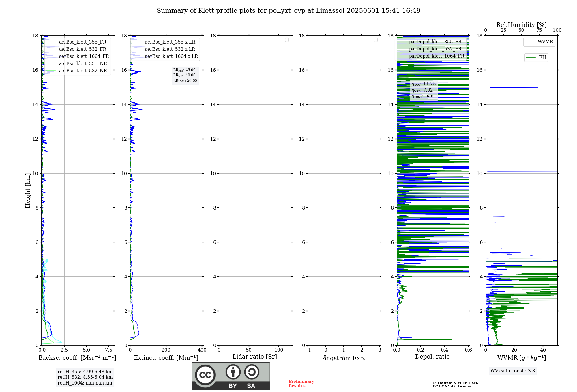
Task: Click the red Preliminary Results notice
Action: [301, 384]
